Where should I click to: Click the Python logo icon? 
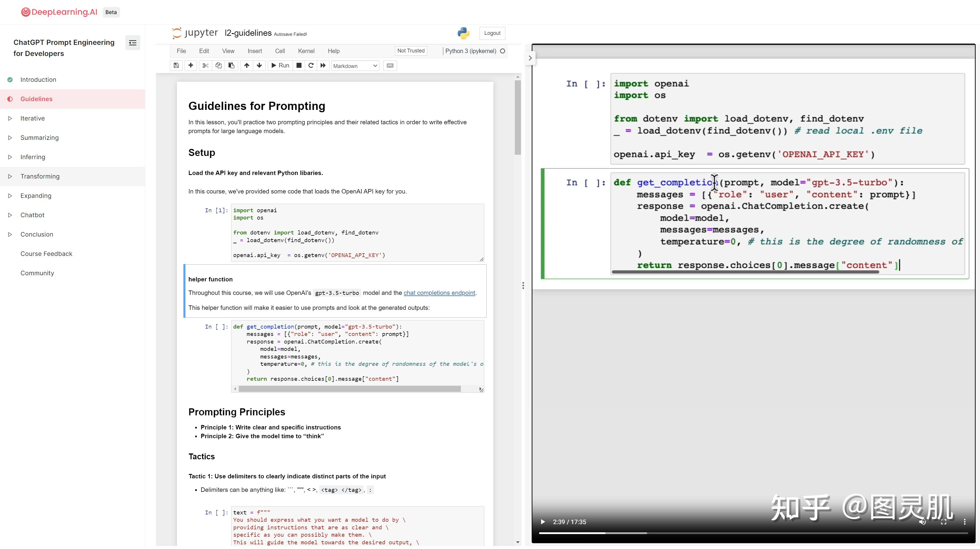pos(463,33)
